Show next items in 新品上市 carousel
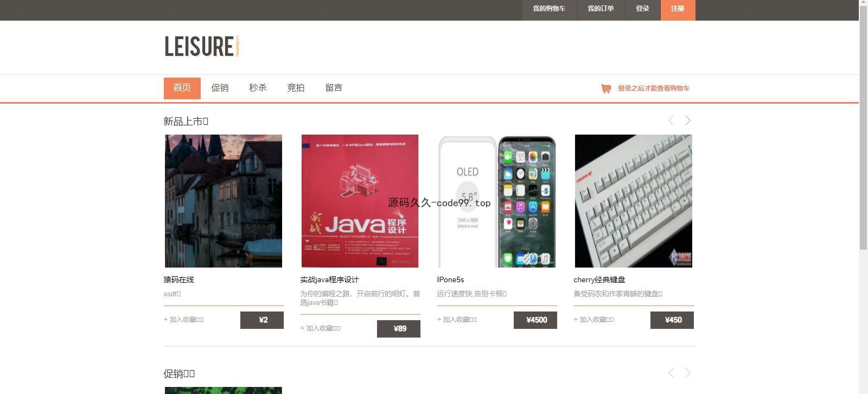 pyautogui.click(x=687, y=120)
